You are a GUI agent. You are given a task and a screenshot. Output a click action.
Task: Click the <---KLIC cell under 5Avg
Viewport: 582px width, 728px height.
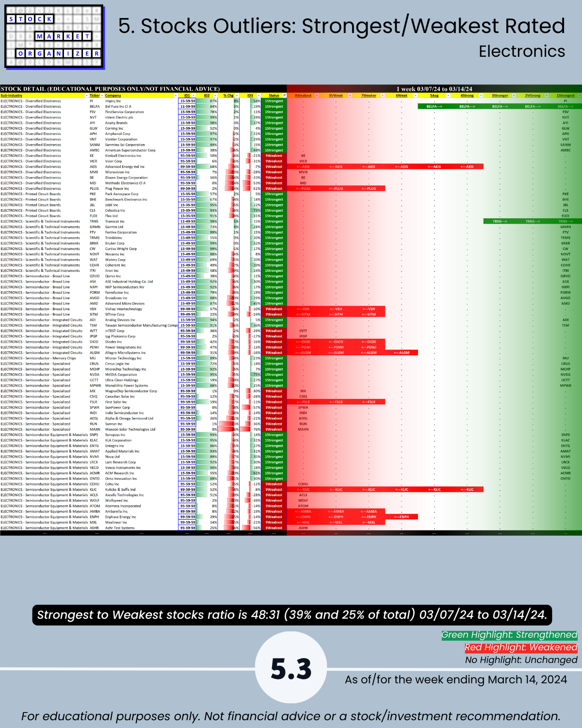click(x=434, y=490)
